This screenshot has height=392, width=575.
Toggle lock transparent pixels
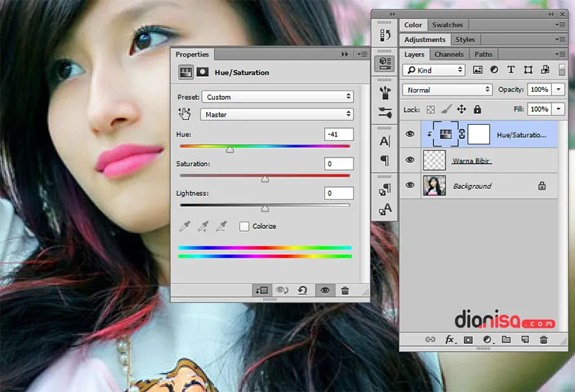pos(431,110)
